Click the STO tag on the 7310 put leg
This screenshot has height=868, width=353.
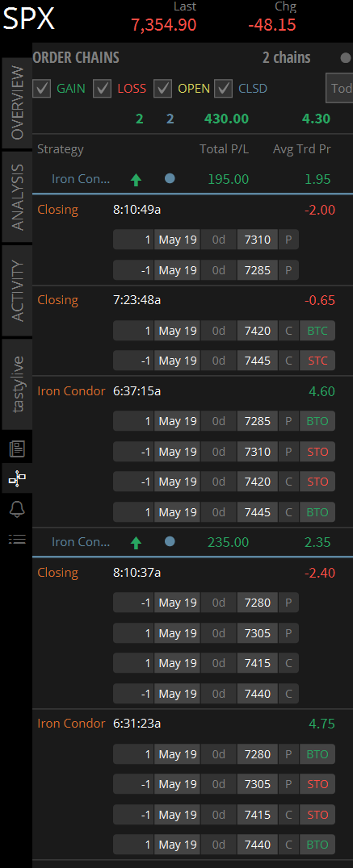pyautogui.click(x=317, y=452)
